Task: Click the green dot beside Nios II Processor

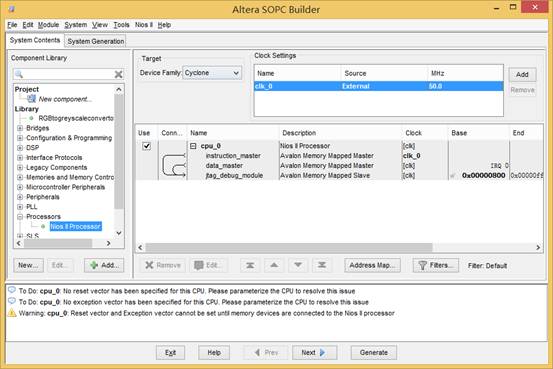Action: click(x=43, y=226)
